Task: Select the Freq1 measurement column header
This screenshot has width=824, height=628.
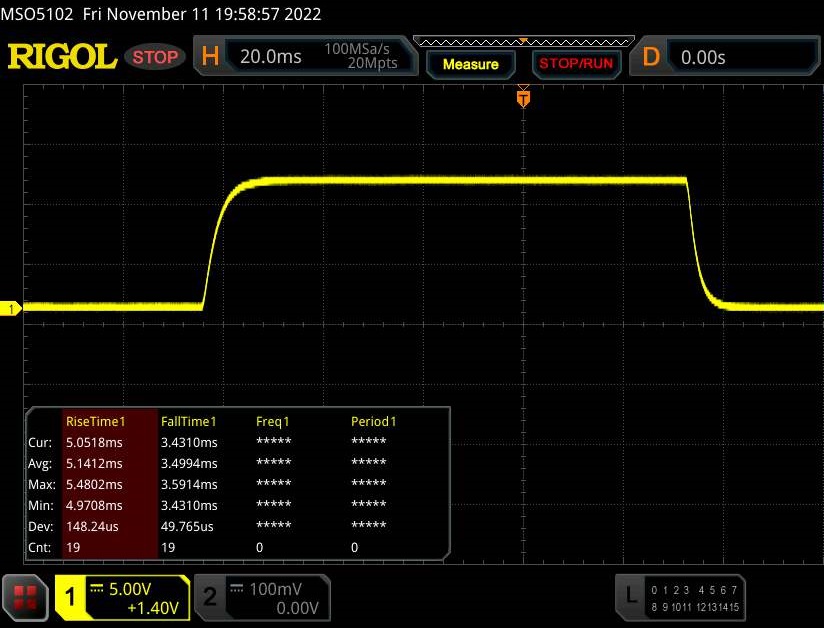Action: point(272,421)
